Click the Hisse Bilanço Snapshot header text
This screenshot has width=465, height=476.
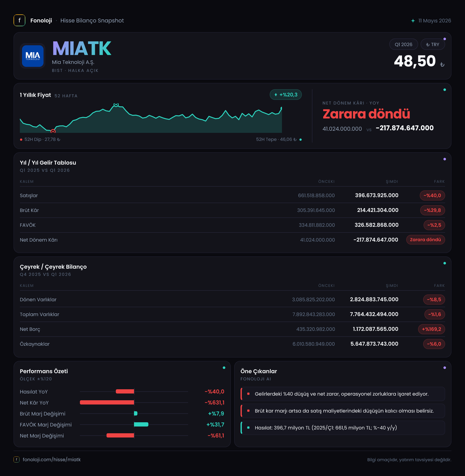click(x=92, y=21)
